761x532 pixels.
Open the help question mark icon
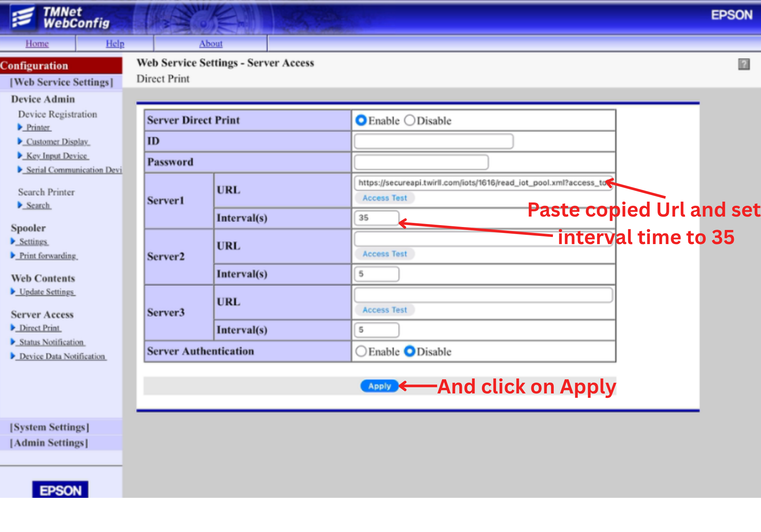(744, 64)
